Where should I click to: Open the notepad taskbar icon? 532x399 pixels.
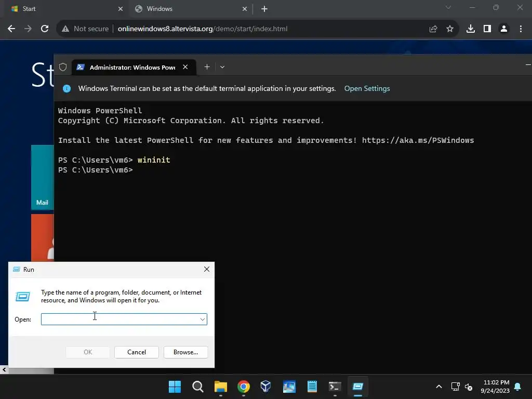312,387
